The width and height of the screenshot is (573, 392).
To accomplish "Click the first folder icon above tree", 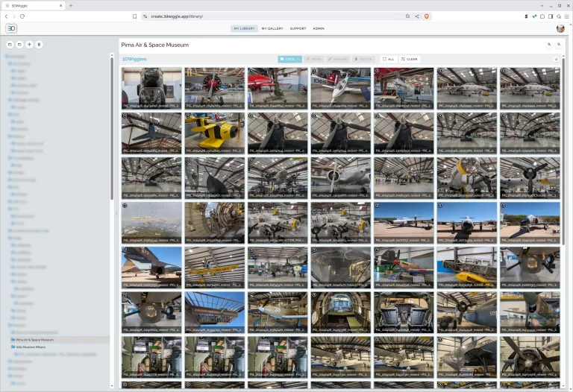I will coord(10,45).
